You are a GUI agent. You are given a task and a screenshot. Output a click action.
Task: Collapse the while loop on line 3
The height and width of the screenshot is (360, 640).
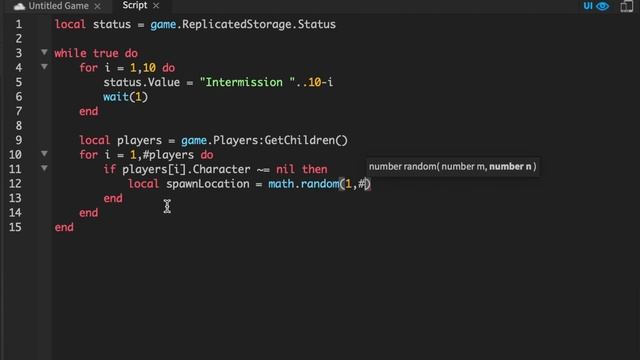(44, 52)
